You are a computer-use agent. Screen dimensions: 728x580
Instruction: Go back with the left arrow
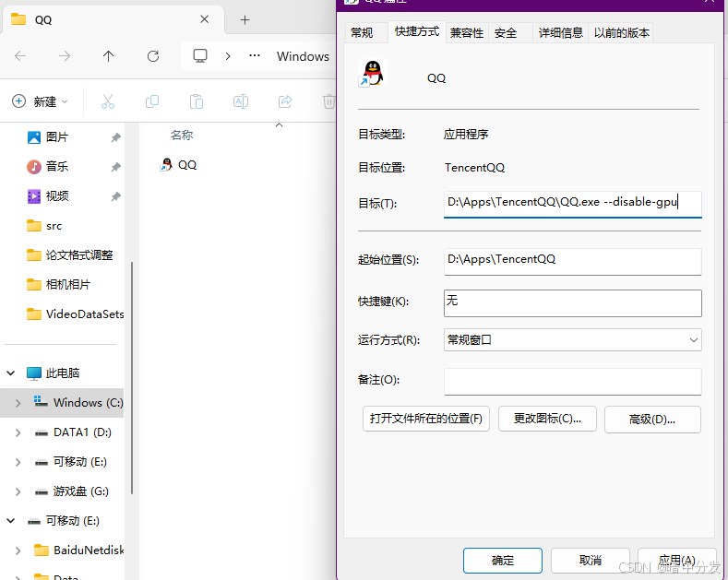[x=20, y=56]
